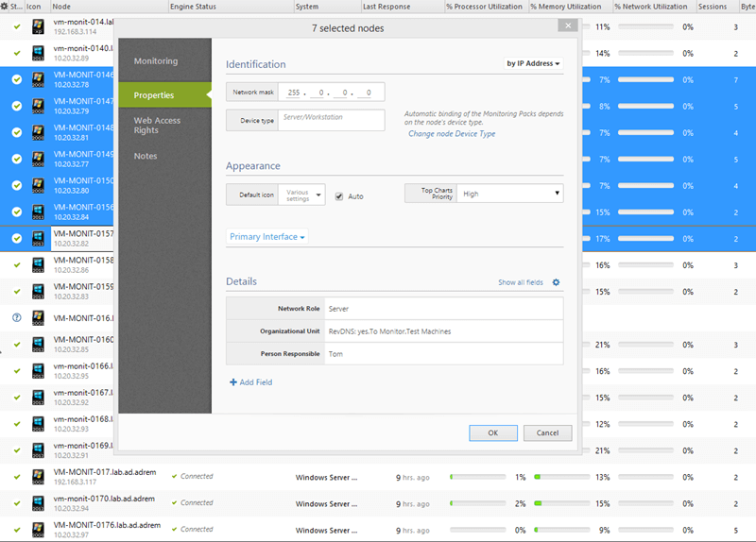The height and width of the screenshot is (542, 756).
Task: Uncheck the VM-MONIT-0148 row selection
Action: (x=16, y=133)
